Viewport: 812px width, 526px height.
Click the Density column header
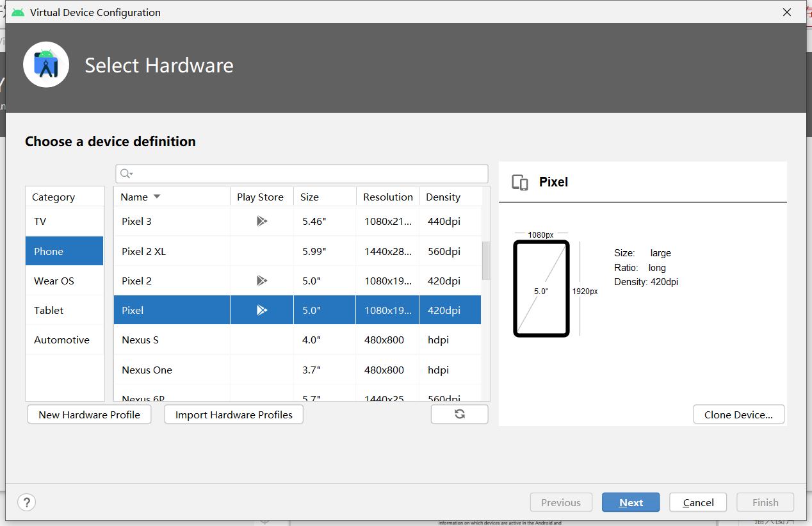[x=450, y=197]
